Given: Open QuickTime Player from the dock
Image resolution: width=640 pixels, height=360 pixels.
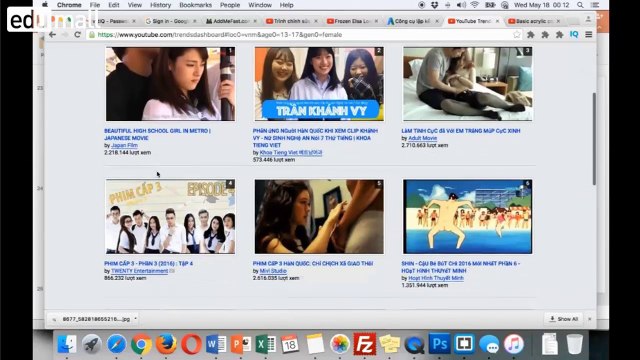Looking at the screenshot, I should (x=414, y=344).
